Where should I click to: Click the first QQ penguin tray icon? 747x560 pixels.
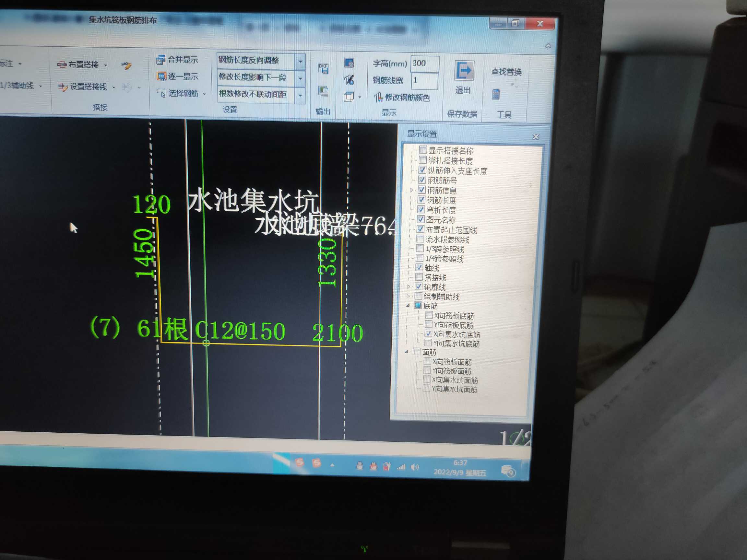pyautogui.click(x=360, y=466)
